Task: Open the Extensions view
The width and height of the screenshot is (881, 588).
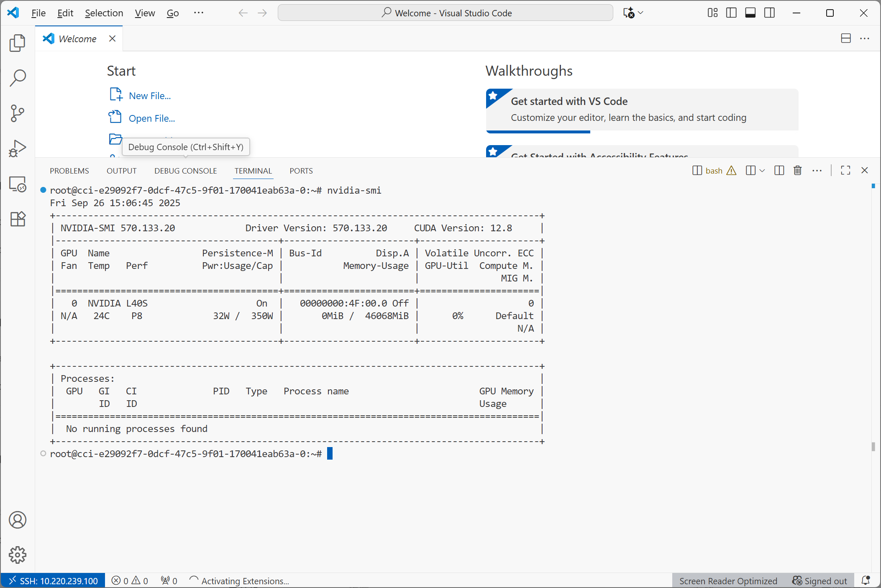Action: [x=17, y=219]
